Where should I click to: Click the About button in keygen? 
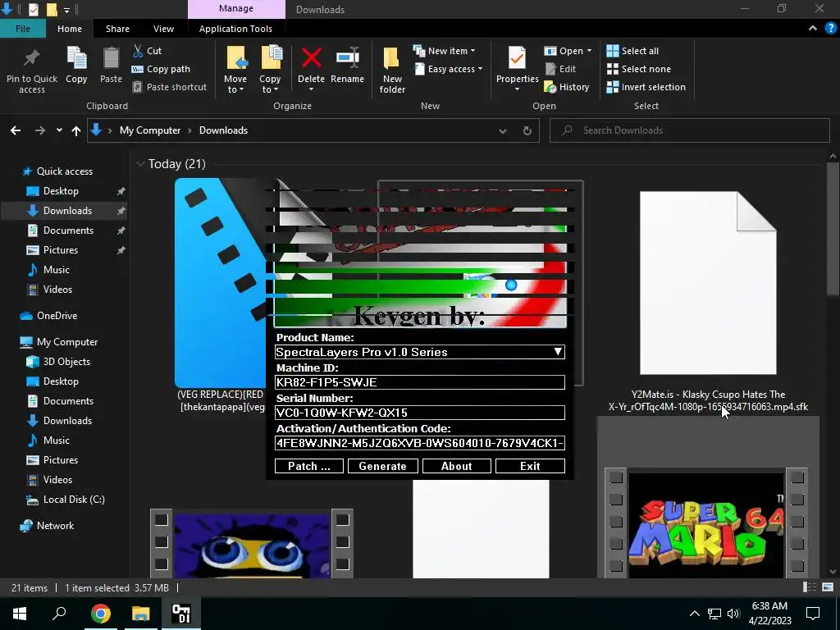pyautogui.click(x=456, y=466)
